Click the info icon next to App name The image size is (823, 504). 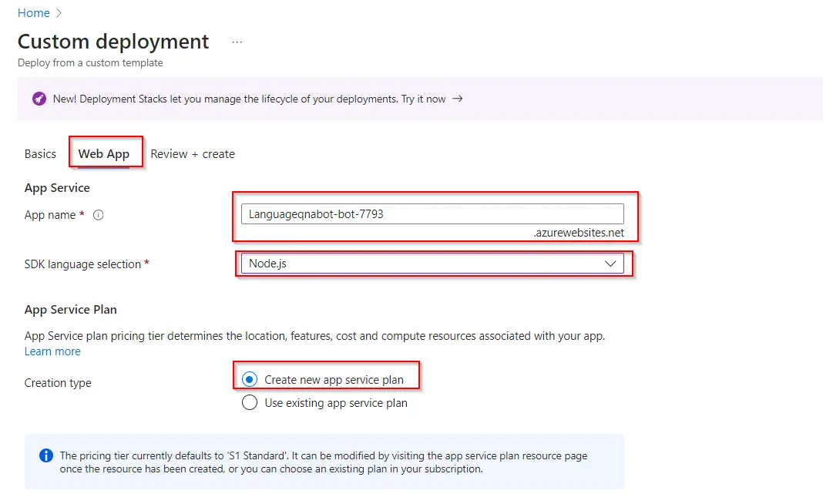point(98,216)
